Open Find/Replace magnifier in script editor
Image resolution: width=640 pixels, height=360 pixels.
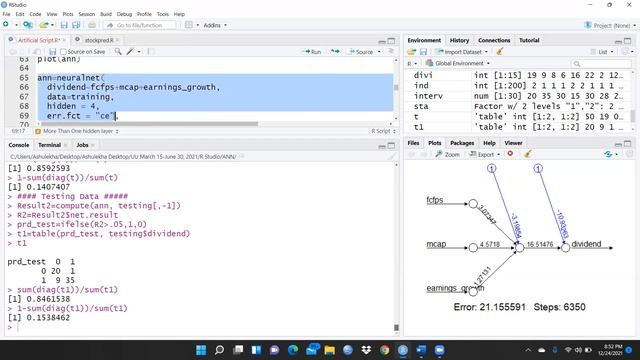tap(118, 51)
